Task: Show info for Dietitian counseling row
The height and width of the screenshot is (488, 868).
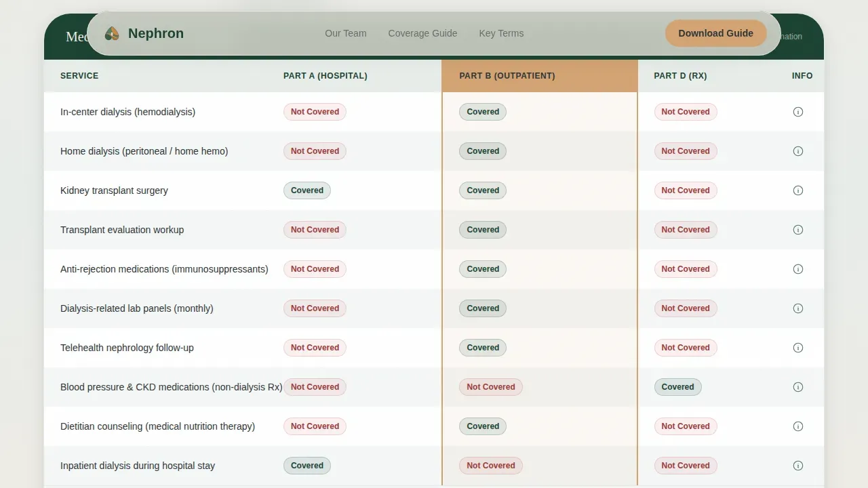Action: pyautogui.click(x=798, y=426)
